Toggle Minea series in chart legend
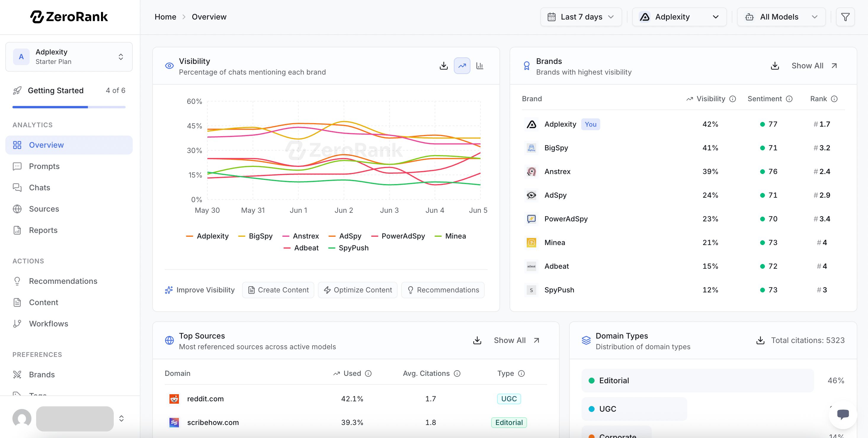Image resolution: width=868 pixels, height=438 pixels. (450, 236)
